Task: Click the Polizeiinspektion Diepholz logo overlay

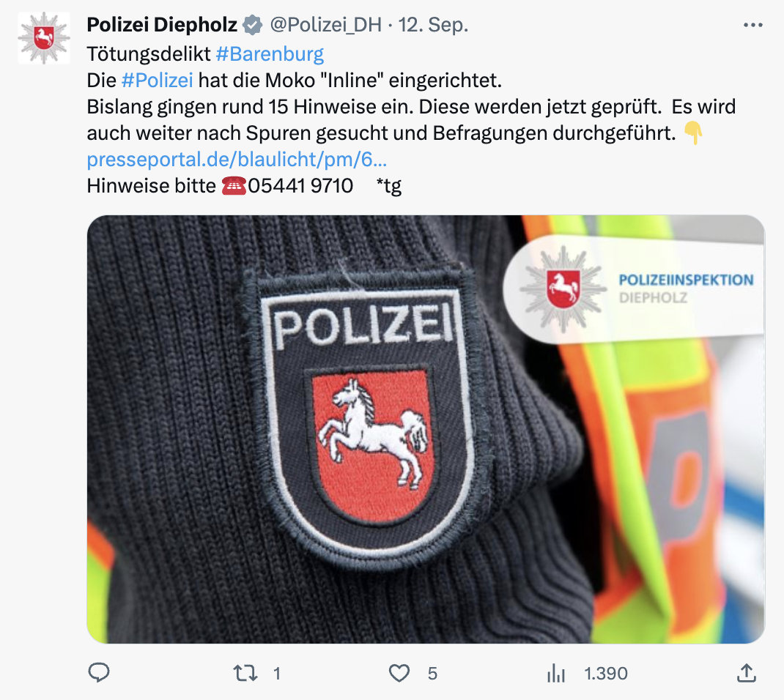Action: pos(634,289)
